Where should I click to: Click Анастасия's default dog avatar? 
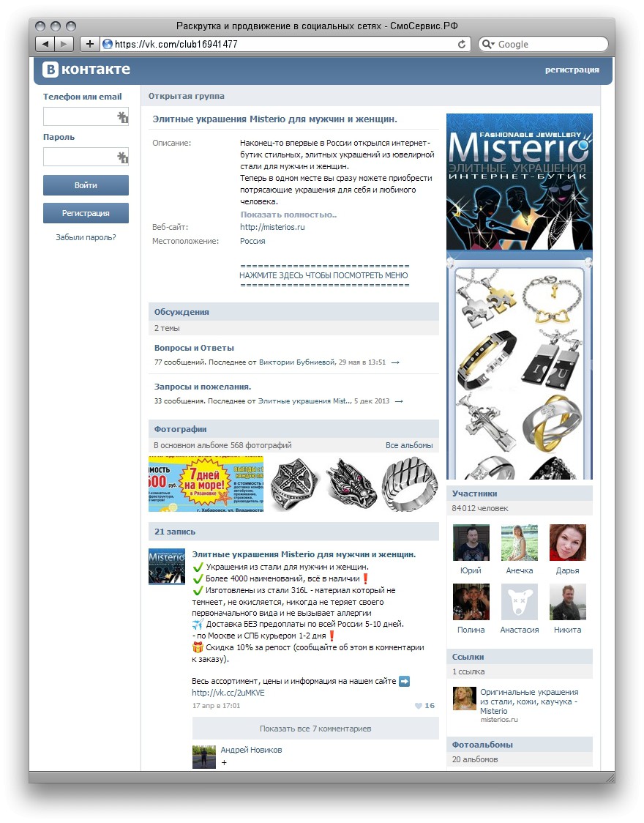coord(519,602)
